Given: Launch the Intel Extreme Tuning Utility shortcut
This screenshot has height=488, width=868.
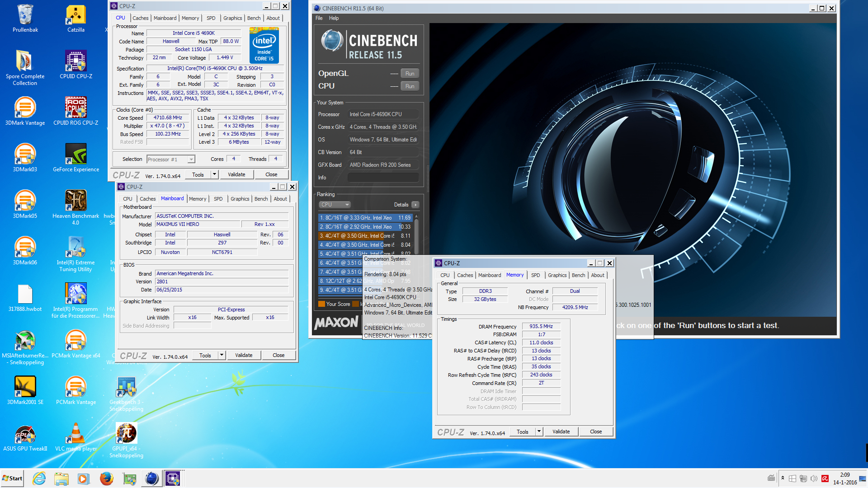Looking at the screenshot, I should [76, 253].
